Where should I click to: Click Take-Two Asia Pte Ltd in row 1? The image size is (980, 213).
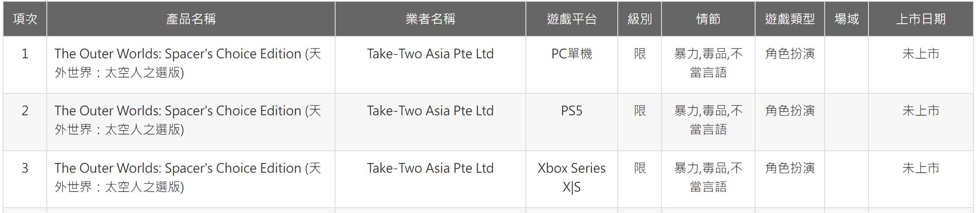point(430,54)
